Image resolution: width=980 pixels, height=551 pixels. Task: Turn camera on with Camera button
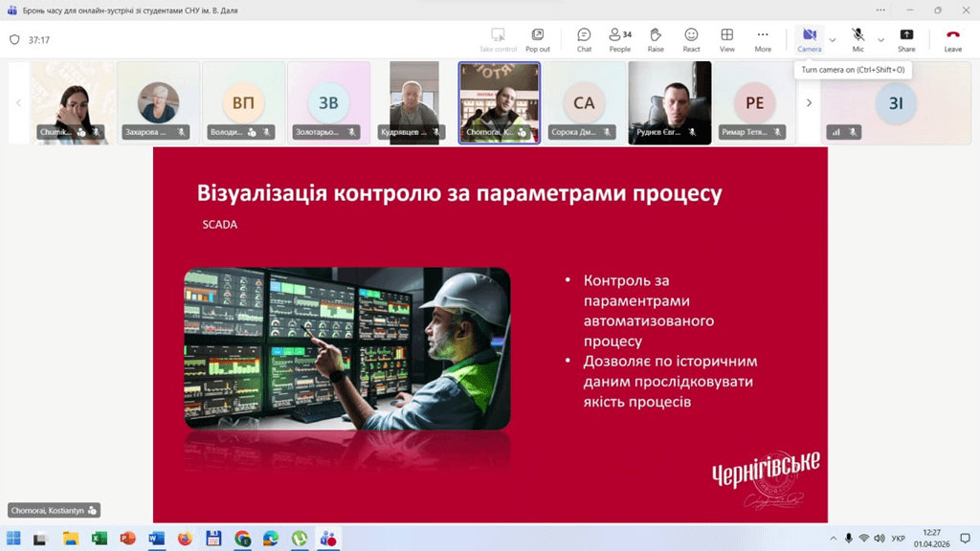(x=809, y=39)
